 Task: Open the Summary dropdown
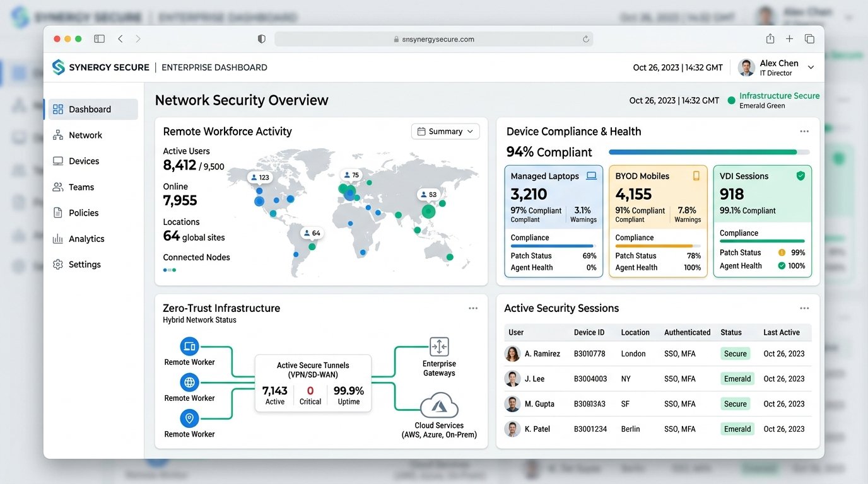pos(445,131)
